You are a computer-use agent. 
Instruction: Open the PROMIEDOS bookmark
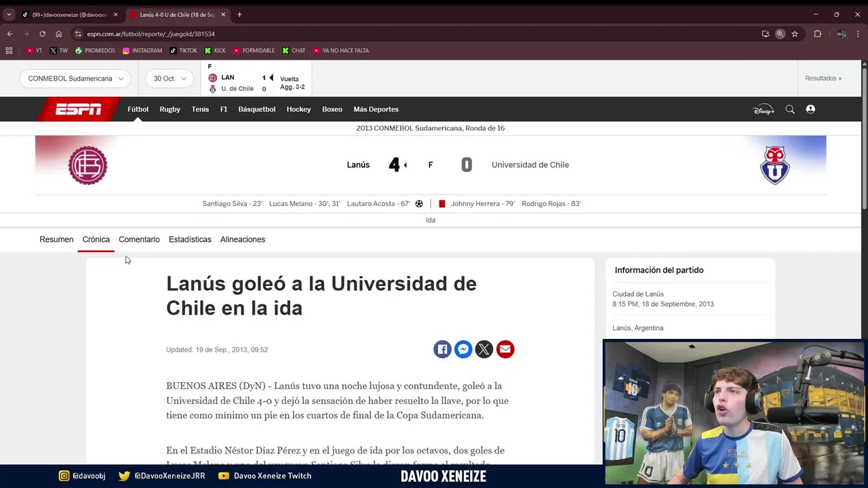point(95,50)
